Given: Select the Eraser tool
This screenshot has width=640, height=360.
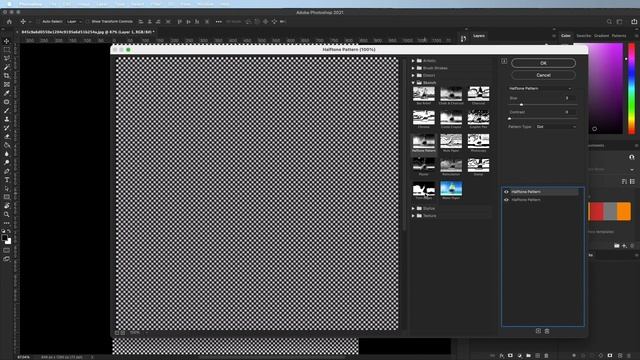Looking at the screenshot, I should click(7, 136).
